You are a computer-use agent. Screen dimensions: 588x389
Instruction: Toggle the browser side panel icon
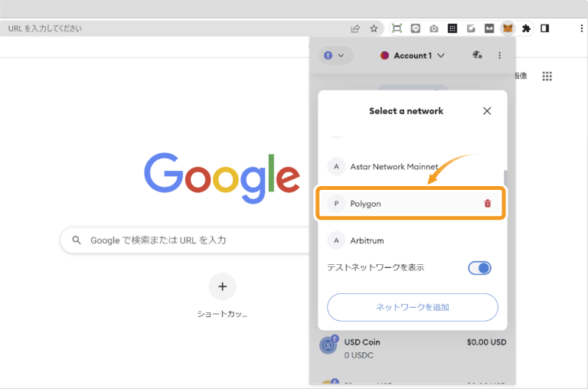click(545, 28)
